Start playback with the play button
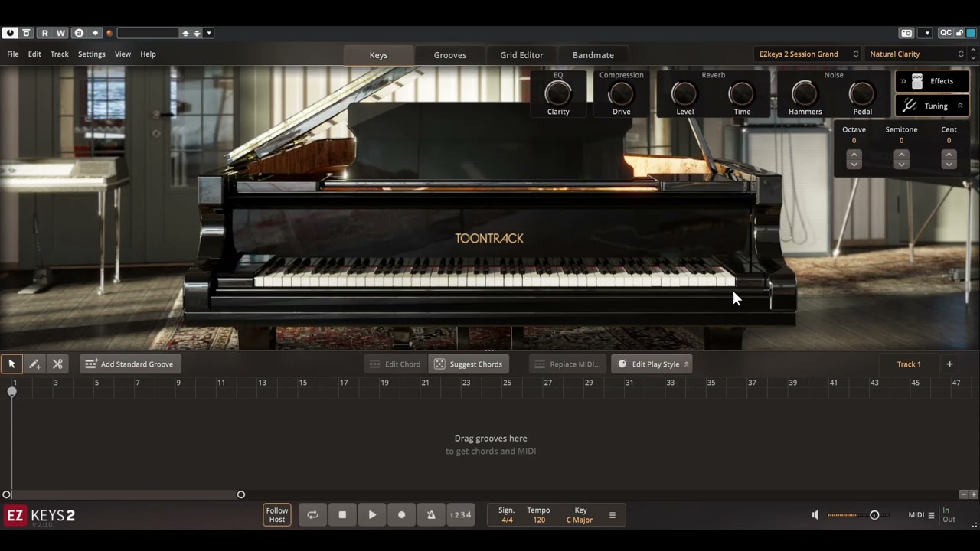This screenshot has height=551, width=980. click(372, 515)
